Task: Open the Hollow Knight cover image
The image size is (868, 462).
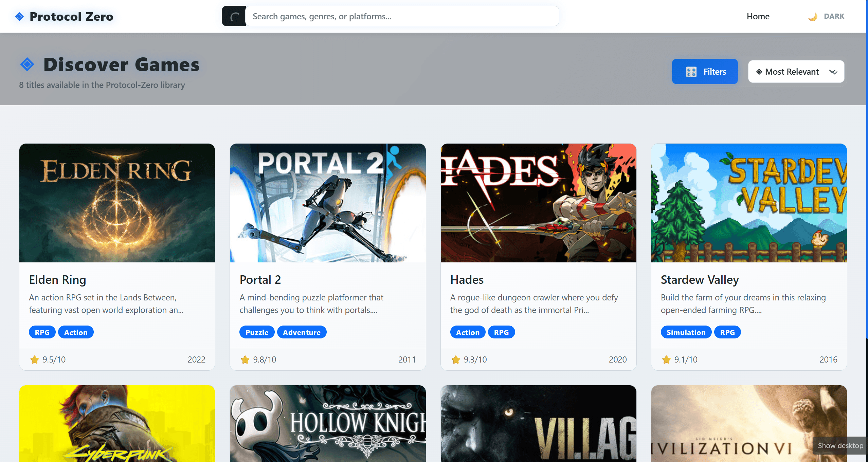Action: point(328,423)
